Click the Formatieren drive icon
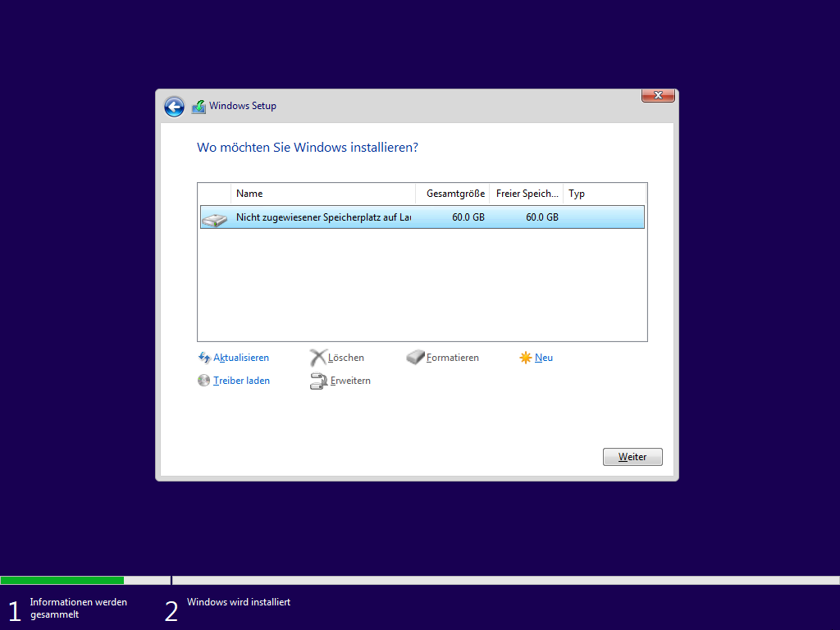The height and width of the screenshot is (630, 840). tap(416, 358)
